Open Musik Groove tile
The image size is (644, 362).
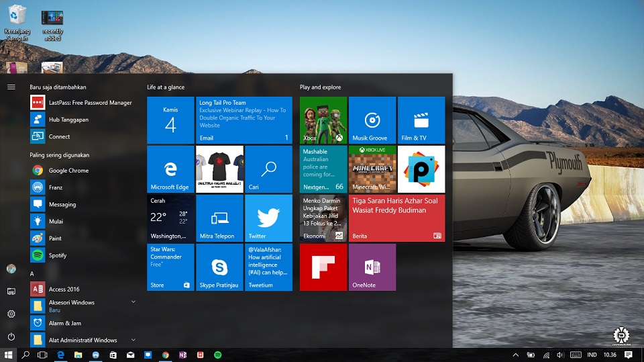point(372,120)
